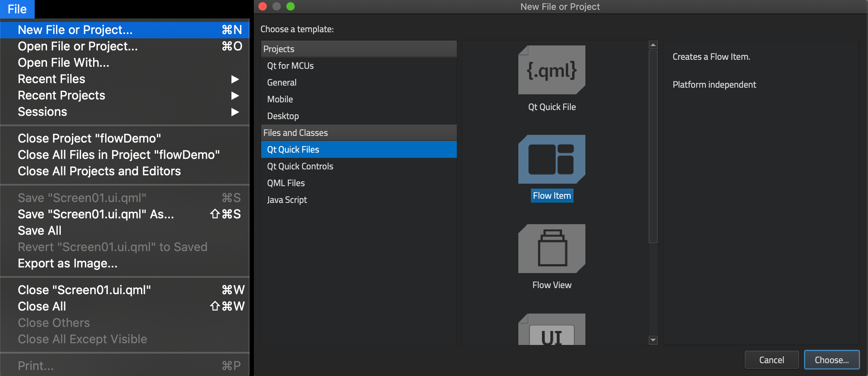This screenshot has width=868, height=376.
Task: Select QML Files category
Action: [x=286, y=183]
